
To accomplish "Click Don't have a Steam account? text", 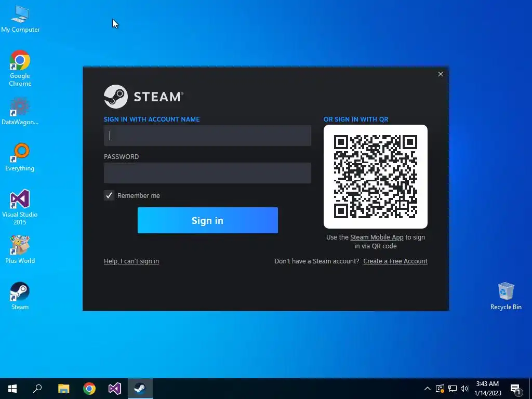I will (x=317, y=261).
